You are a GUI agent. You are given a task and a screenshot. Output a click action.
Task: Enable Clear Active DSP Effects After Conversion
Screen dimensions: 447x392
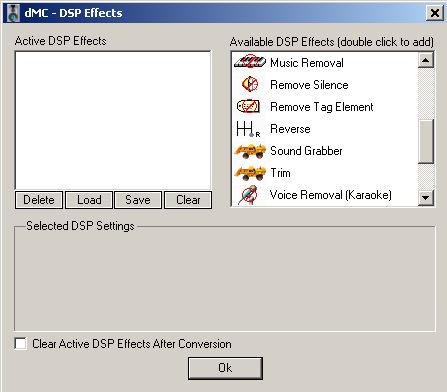coord(21,344)
